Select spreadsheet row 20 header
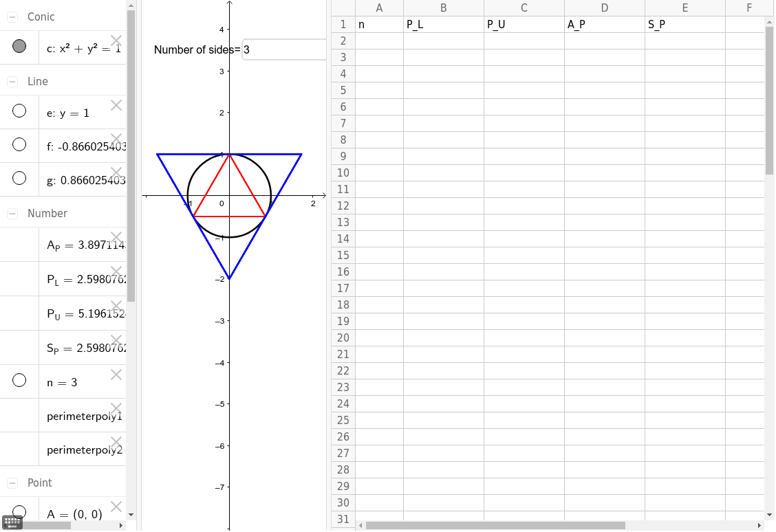776x532 pixels. pos(343,337)
